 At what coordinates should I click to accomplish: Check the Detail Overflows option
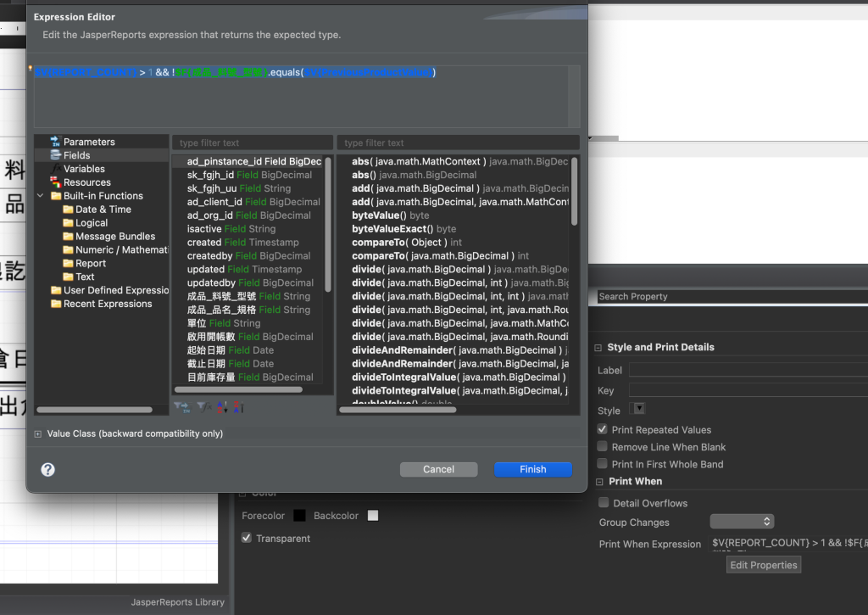point(604,503)
